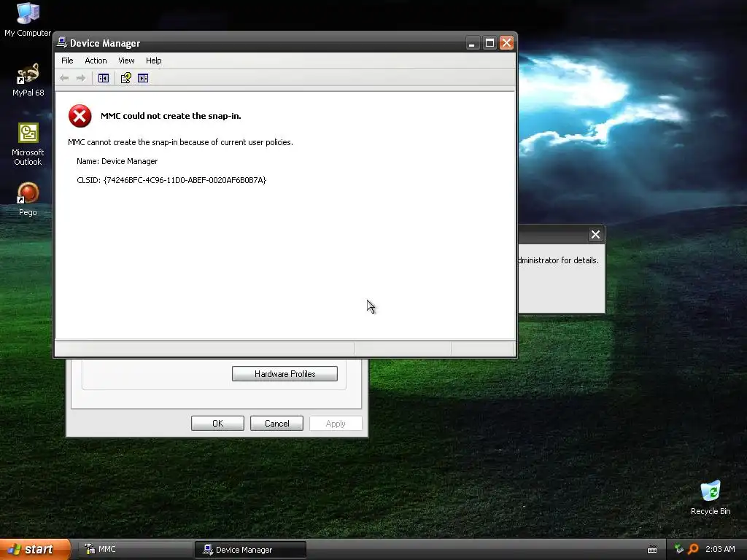Screen dimensions: 747x560
Task: Open the File menu in Device Manager
Action: pyautogui.click(x=67, y=61)
